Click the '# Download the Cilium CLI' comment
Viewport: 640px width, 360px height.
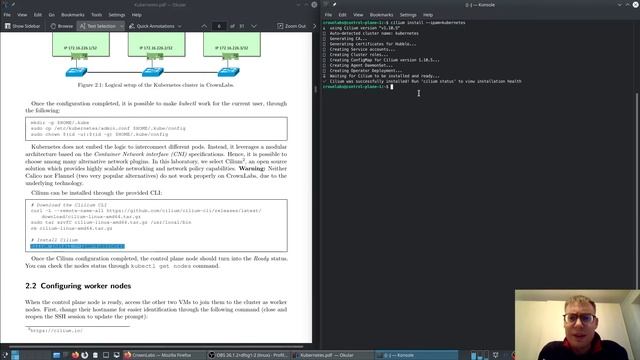click(x=69, y=205)
